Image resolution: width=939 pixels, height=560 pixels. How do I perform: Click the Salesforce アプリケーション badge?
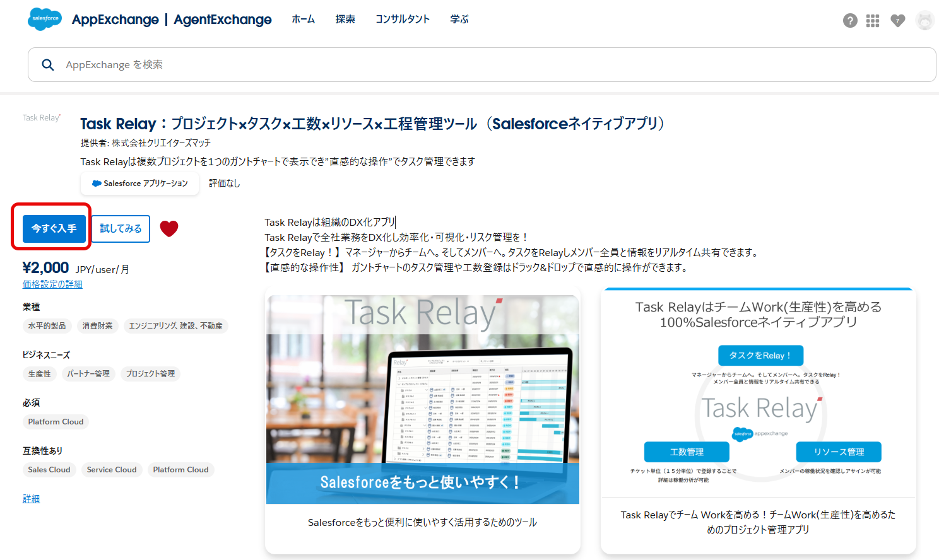(139, 184)
